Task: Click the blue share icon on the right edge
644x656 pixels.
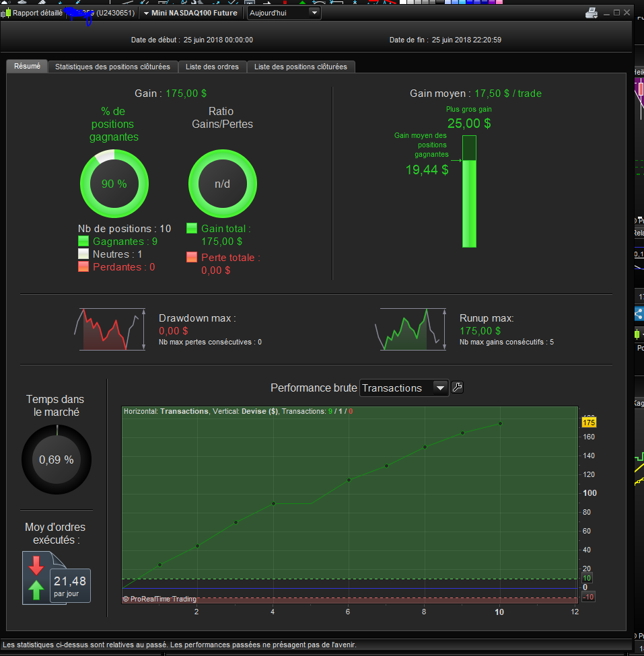Action: coord(639,314)
